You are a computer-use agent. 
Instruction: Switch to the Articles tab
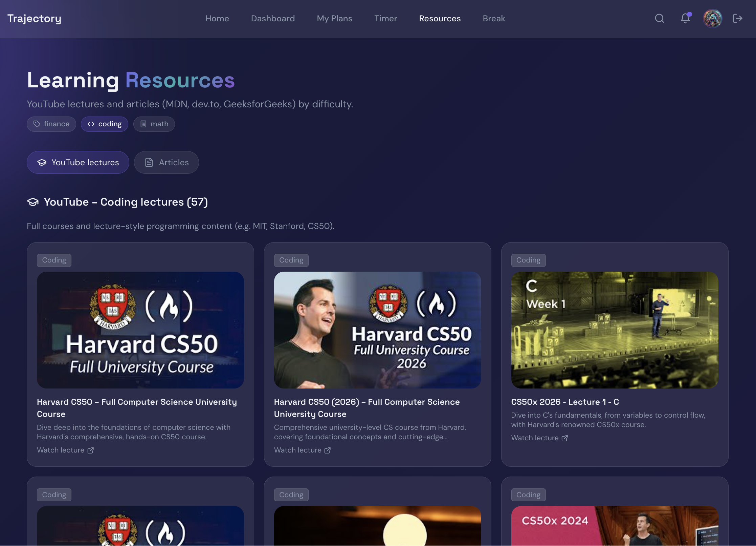[166, 163]
